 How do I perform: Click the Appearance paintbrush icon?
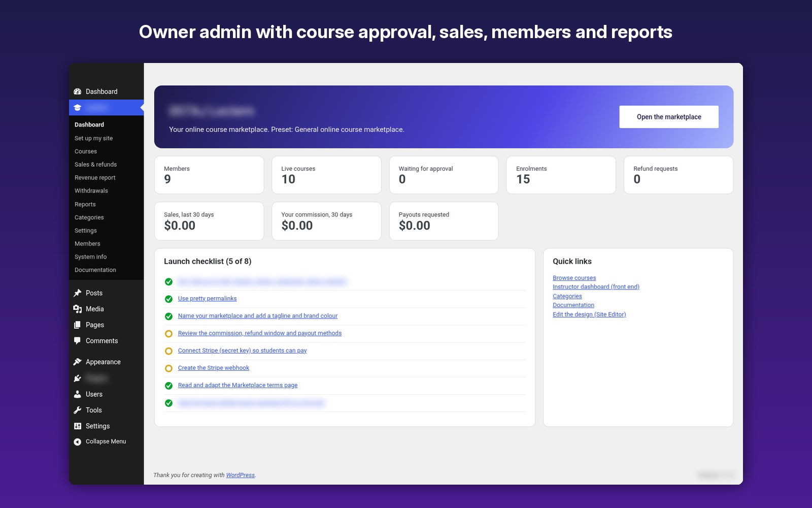(x=78, y=362)
